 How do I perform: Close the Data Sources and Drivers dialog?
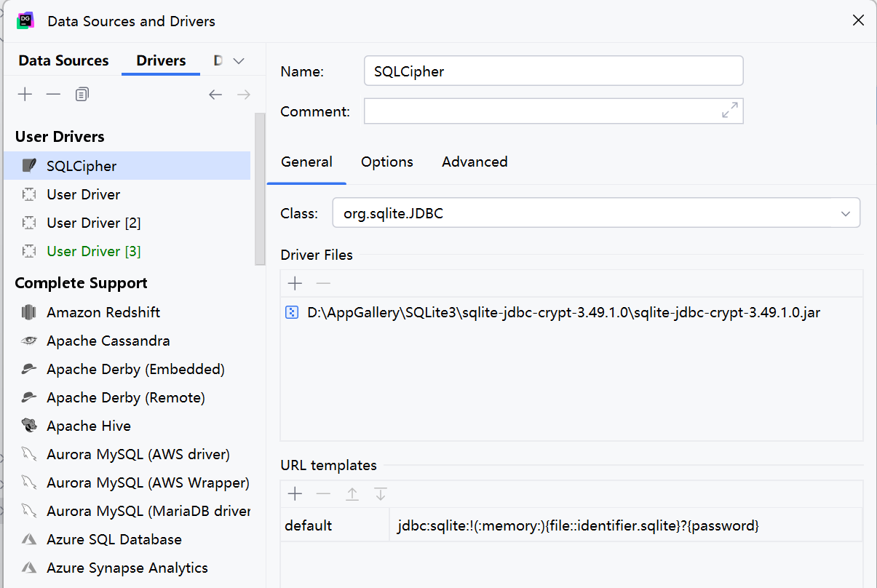[858, 20]
